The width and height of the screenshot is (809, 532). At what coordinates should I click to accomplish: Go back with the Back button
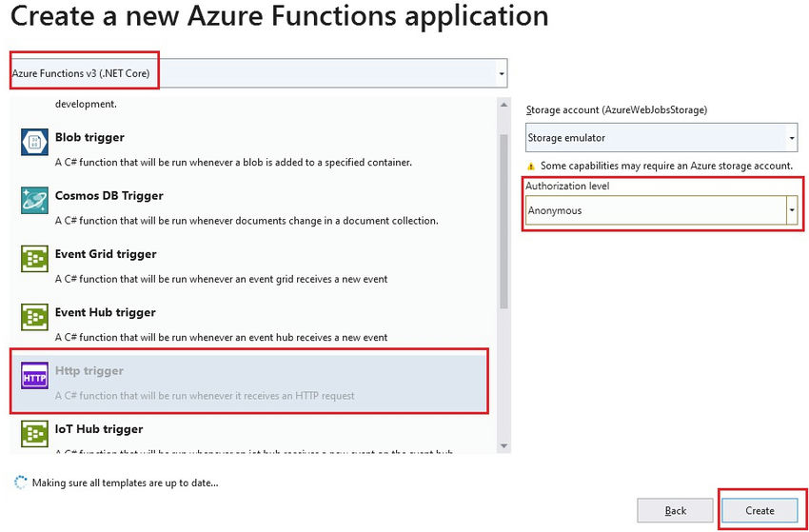tap(675, 511)
